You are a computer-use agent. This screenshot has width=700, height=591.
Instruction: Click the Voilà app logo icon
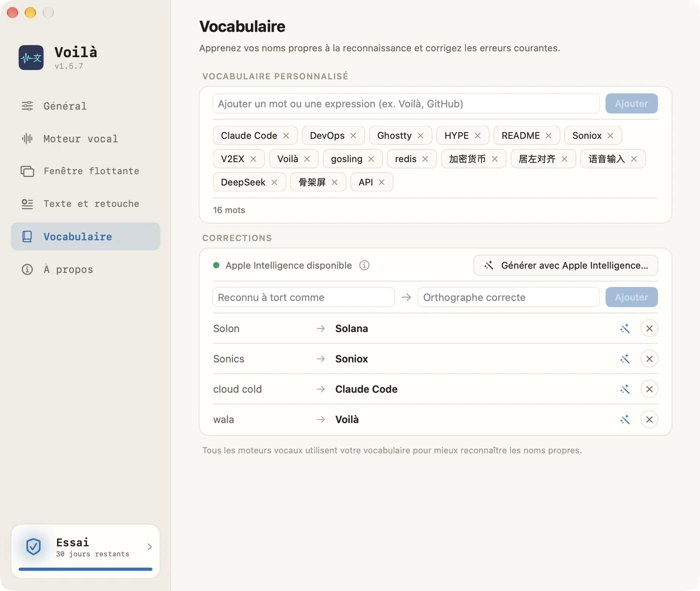click(31, 57)
